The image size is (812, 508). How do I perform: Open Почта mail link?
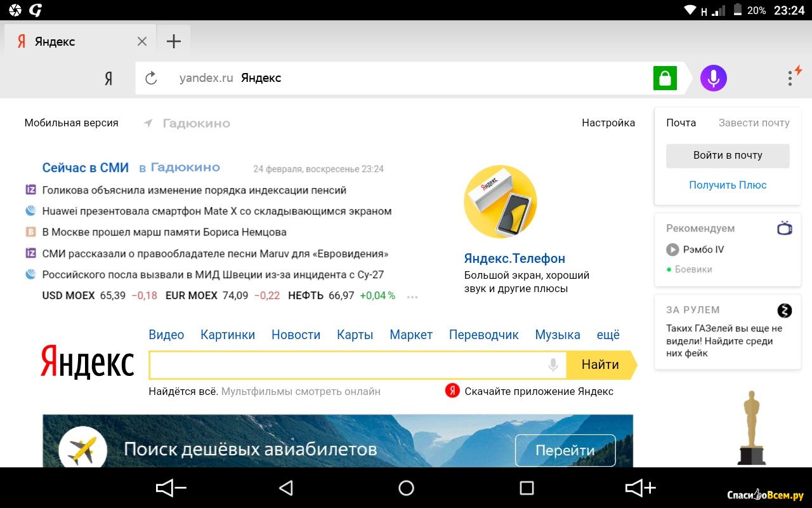point(681,123)
